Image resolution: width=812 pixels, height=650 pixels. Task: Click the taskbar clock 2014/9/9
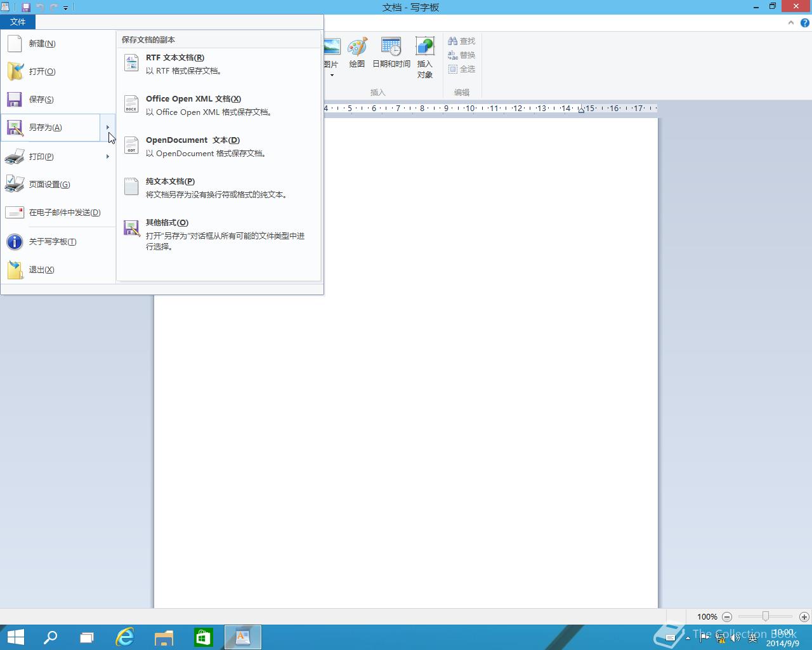(x=783, y=638)
